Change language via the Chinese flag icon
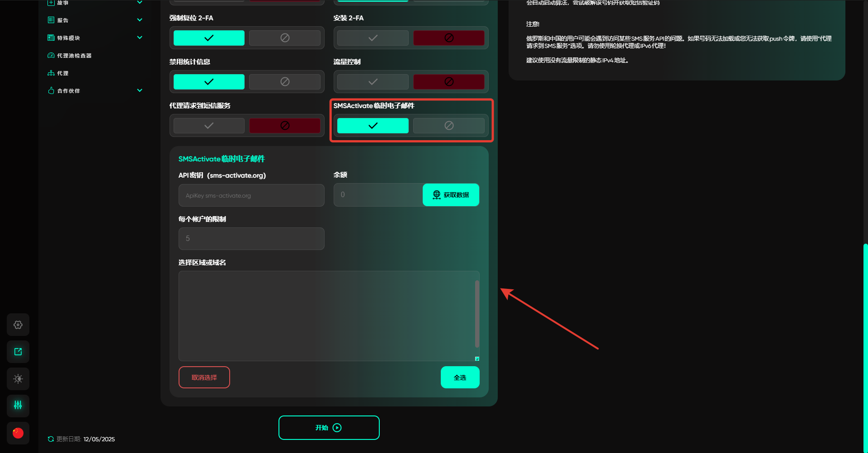The width and height of the screenshot is (868, 453). click(18, 433)
